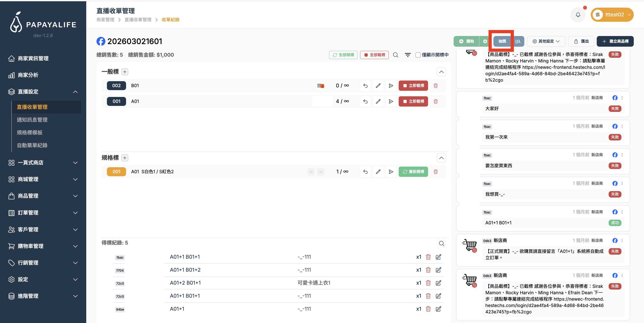644x323 pixels.
Task: Click the 直播收單管理 breadcrumb link
Action: click(138, 20)
